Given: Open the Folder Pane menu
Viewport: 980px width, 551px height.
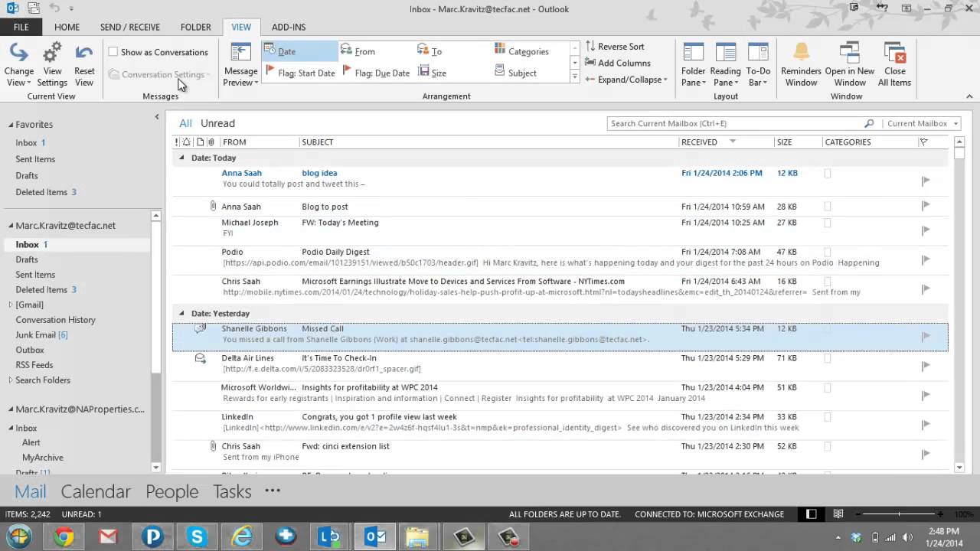Looking at the screenshot, I should point(694,64).
